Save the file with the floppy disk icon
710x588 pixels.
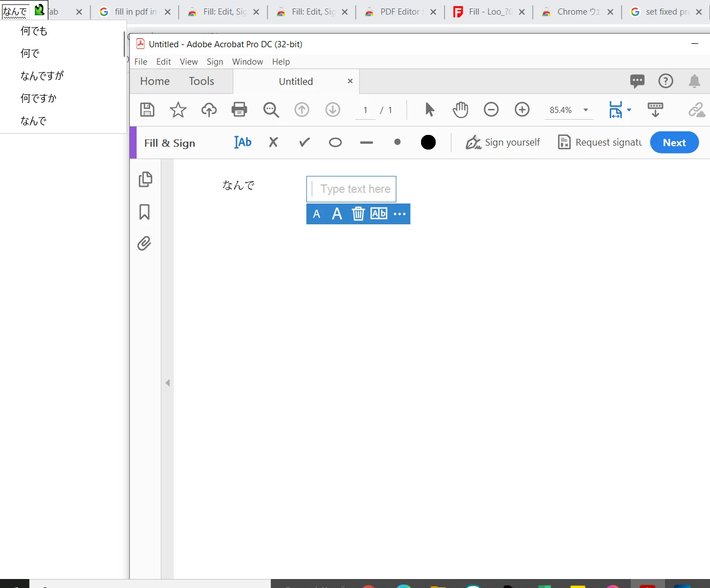pyautogui.click(x=147, y=110)
